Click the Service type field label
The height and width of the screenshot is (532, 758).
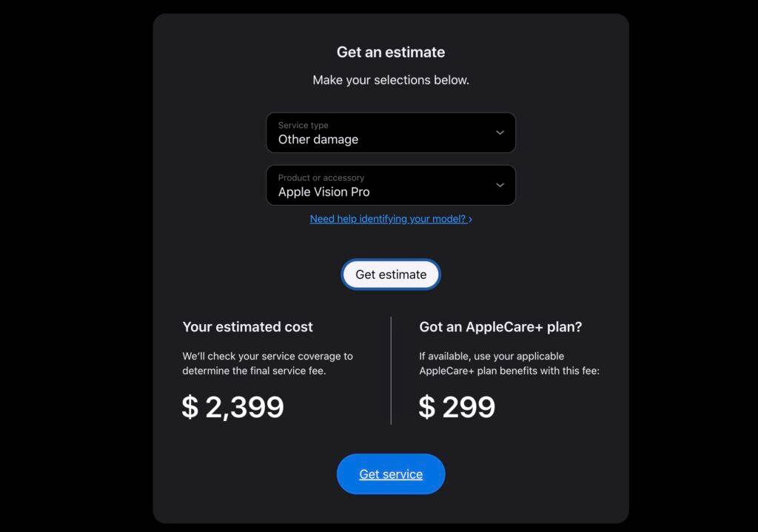point(302,124)
